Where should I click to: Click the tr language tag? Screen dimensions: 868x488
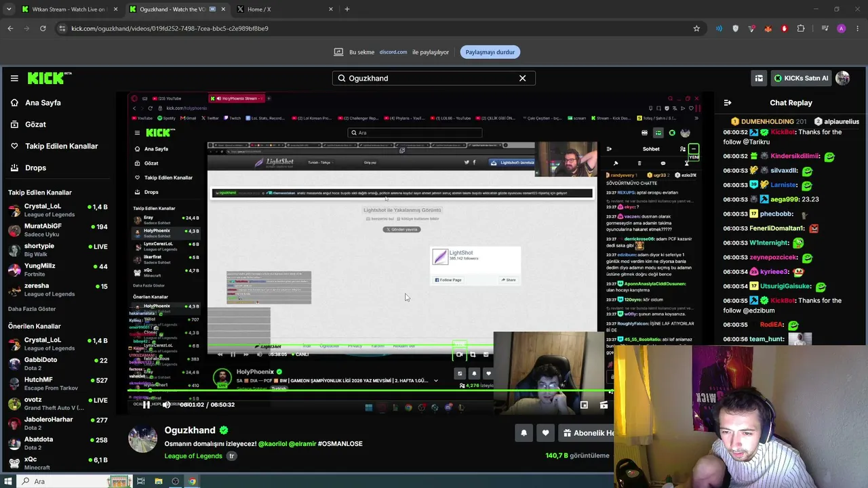(x=231, y=456)
